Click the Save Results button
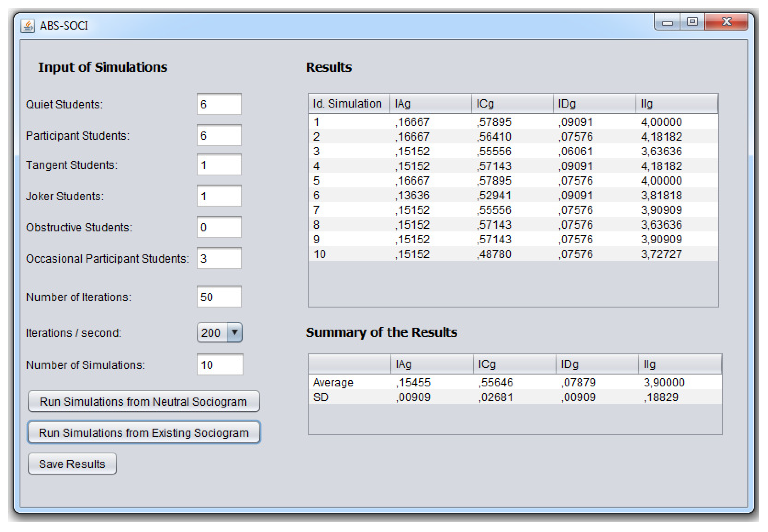This screenshot has width=768, height=532. point(72,464)
